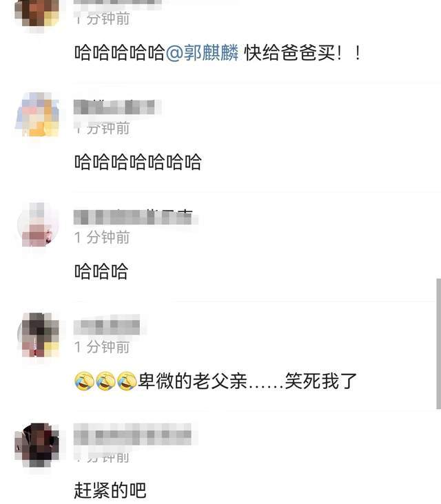Tap blurred username above short 哈哈哈 comment
441x504 pixels.
pyautogui.click(x=133, y=217)
